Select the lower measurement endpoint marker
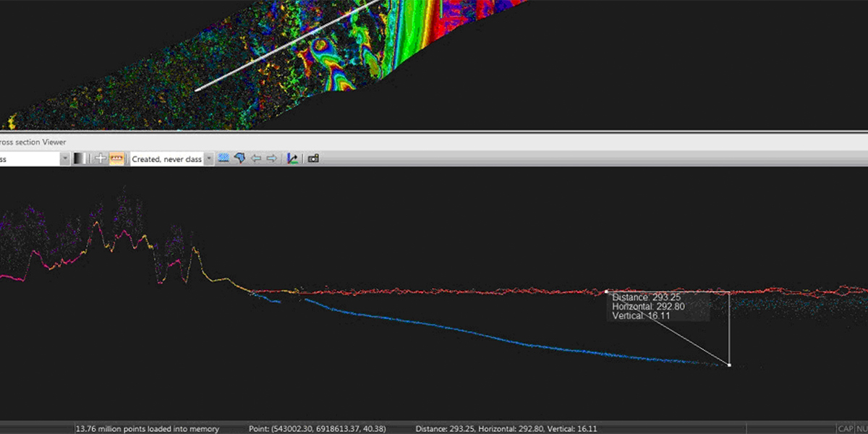This screenshot has width=868, height=434. (728, 366)
